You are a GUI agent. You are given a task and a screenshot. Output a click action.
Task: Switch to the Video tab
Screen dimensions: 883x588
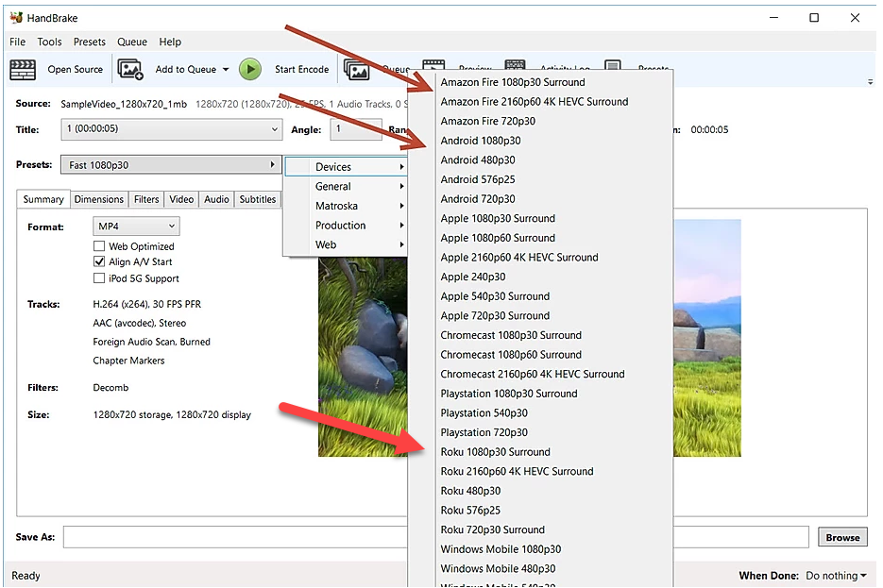tap(181, 199)
